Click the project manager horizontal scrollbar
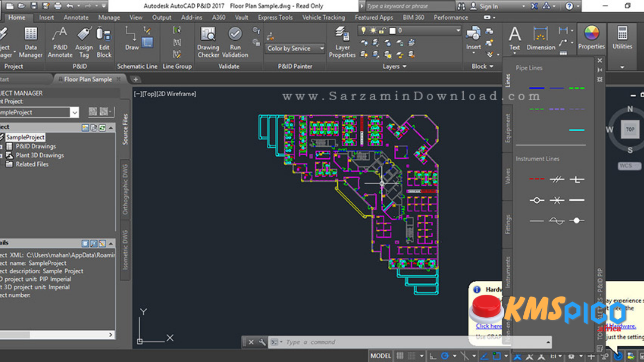This screenshot has height=362, width=644. tap(57, 335)
